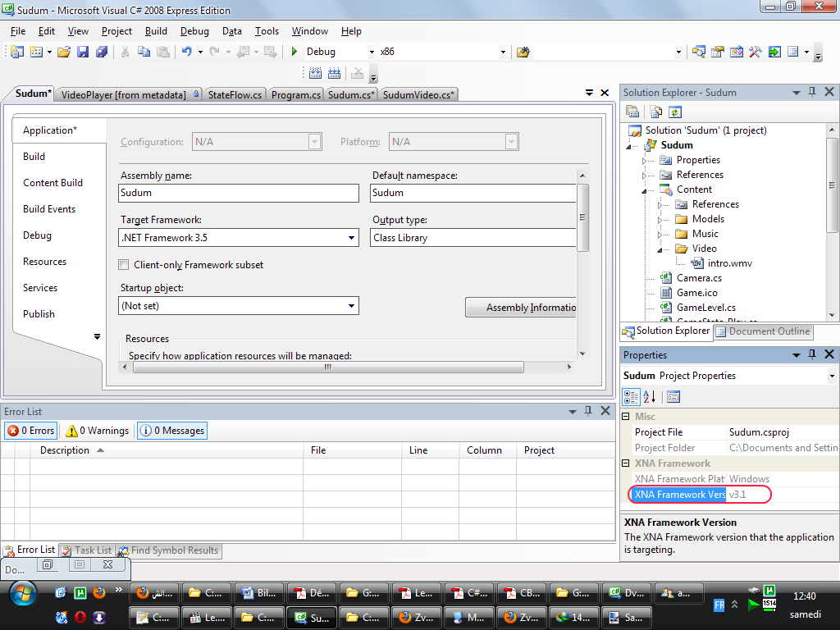
Task: Open the Object Browser toolbar icon
Action: pos(737,52)
